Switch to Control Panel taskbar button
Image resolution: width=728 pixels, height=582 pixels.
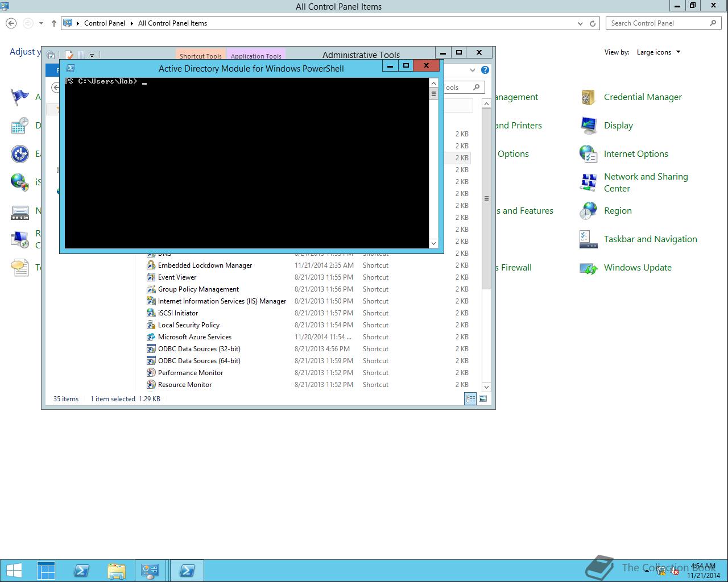tap(151, 571)
